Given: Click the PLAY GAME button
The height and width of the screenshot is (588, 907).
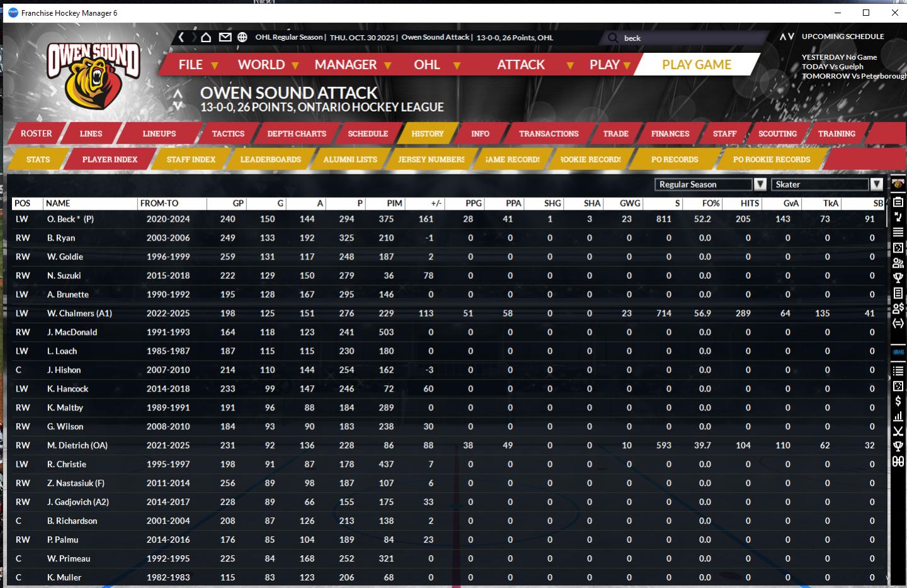Looking at the screenshot, I should click(x=697, y=65).
